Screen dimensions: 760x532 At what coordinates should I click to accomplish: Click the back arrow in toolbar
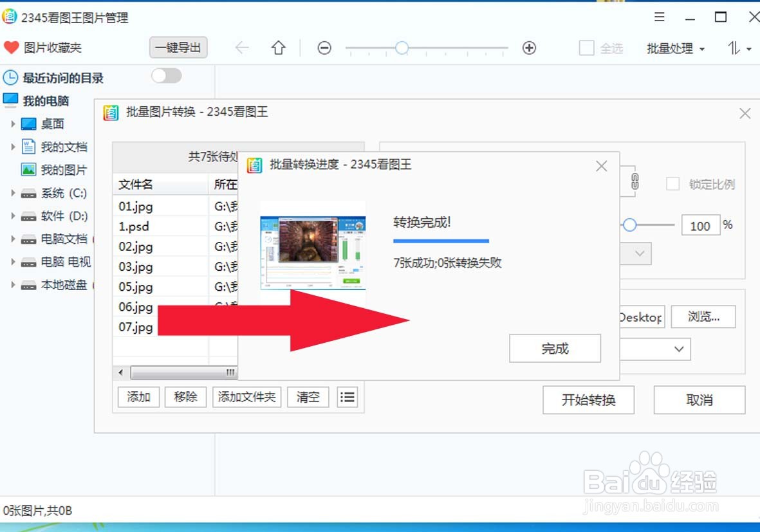[x=242, y=48]
